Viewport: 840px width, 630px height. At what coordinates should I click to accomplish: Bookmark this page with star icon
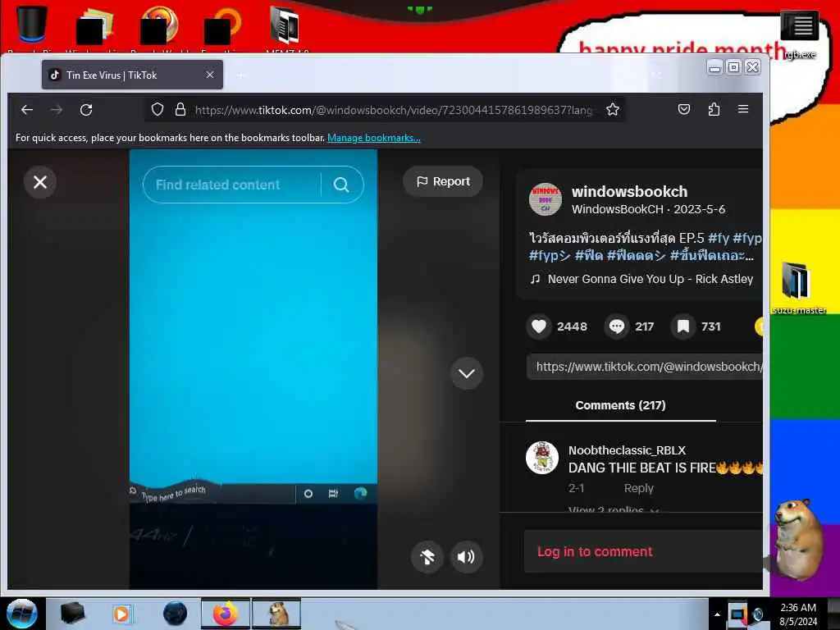coord(613,110)
